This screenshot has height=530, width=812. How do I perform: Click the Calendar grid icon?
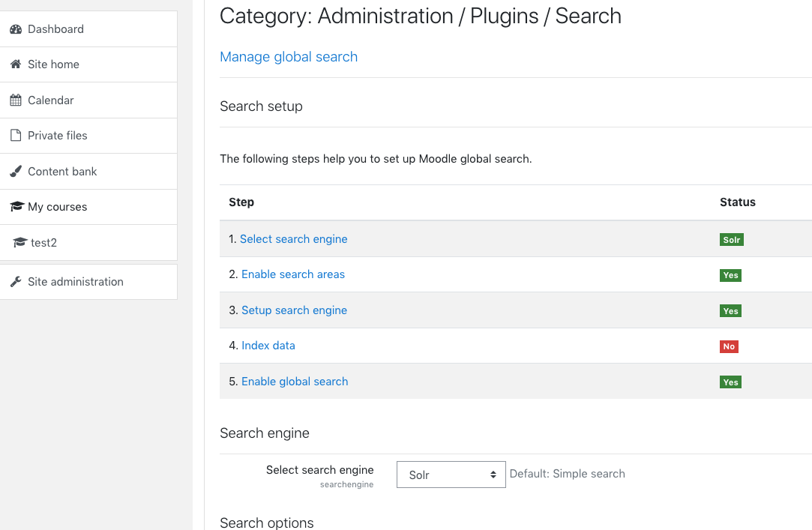click(16, 100)
